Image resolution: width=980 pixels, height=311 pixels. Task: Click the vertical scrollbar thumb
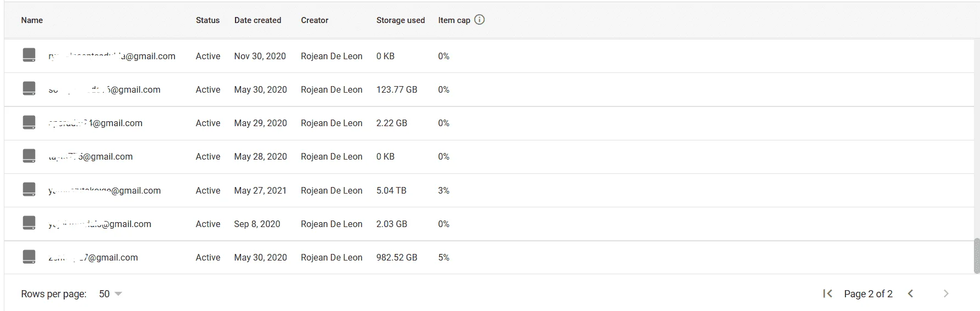(977, 256)
